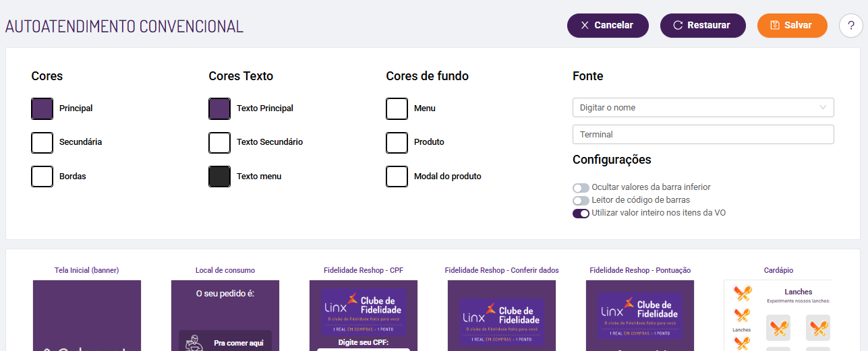
Task: Click the Restaurar button
Action: 703,26
